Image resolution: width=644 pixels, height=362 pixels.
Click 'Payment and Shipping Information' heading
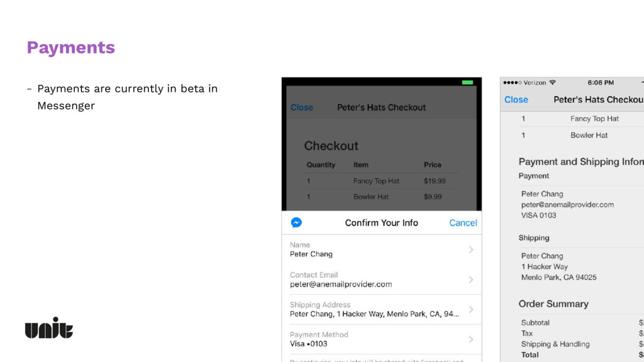[581, 162]
